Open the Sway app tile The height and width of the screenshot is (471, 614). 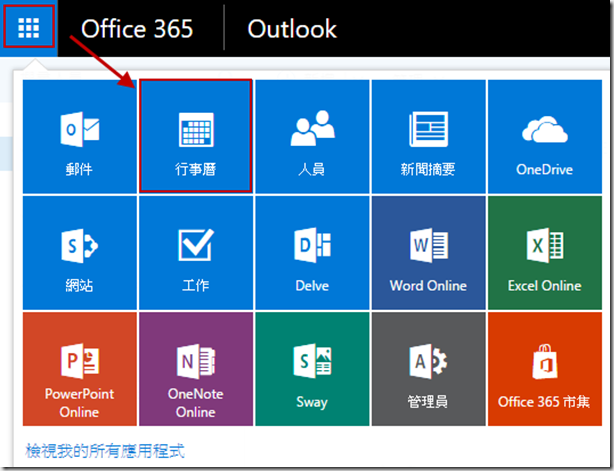pos(312,370)
